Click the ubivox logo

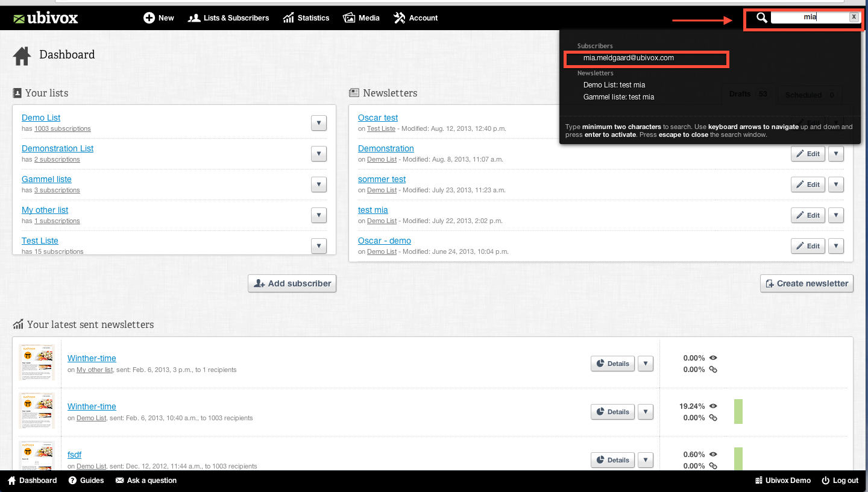coord(46,18)
